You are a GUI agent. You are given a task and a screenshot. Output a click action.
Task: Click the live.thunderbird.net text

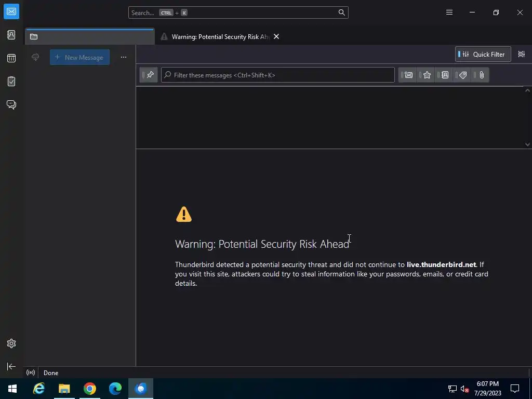441,264
